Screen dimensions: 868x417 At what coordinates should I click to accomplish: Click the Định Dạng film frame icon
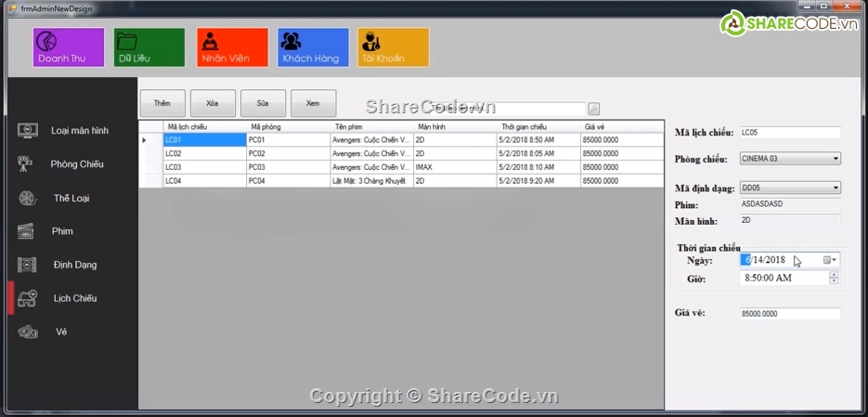pyautogui.click(x=27, y=265)
